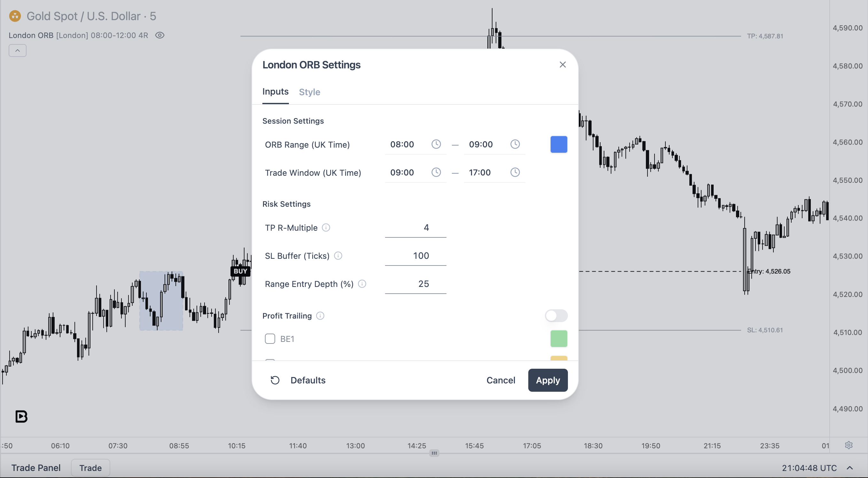Show info tooltip for TP R-Multiple

pyautogui.click(x=326, y=228)
